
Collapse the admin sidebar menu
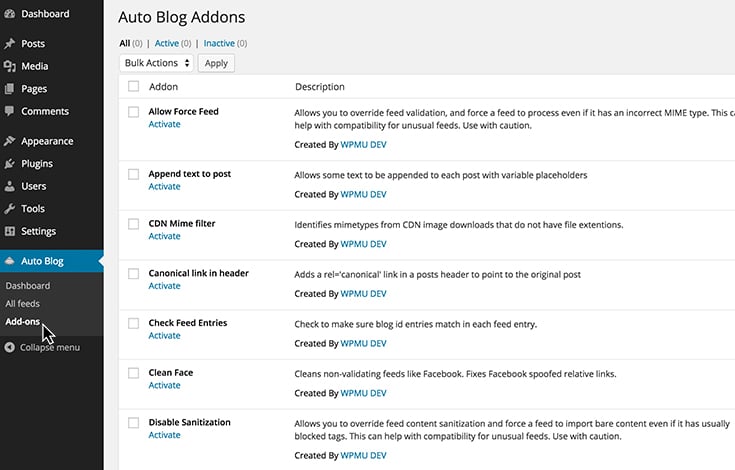coord(43,348)
